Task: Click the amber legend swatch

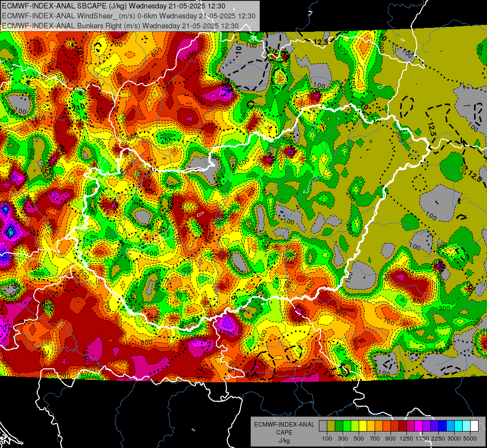Action: coord(371,426)
